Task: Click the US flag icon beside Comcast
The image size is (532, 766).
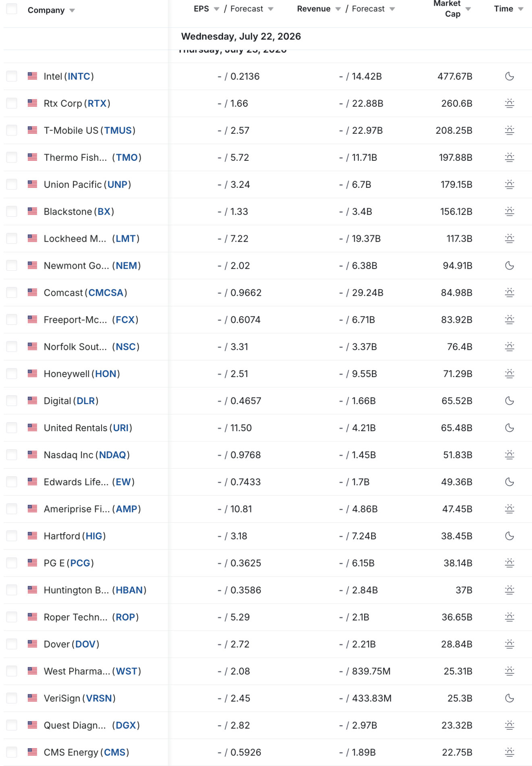Action: pos(33,293)
